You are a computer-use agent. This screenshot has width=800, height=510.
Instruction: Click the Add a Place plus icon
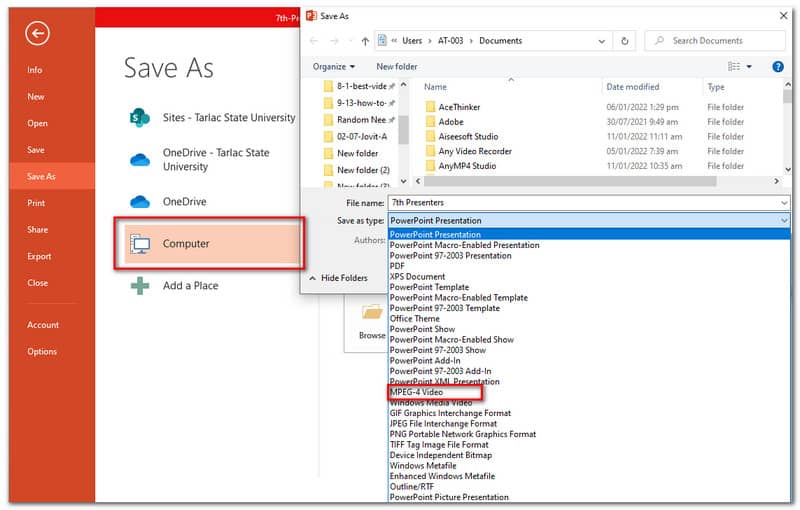click(x=140, y=286)
